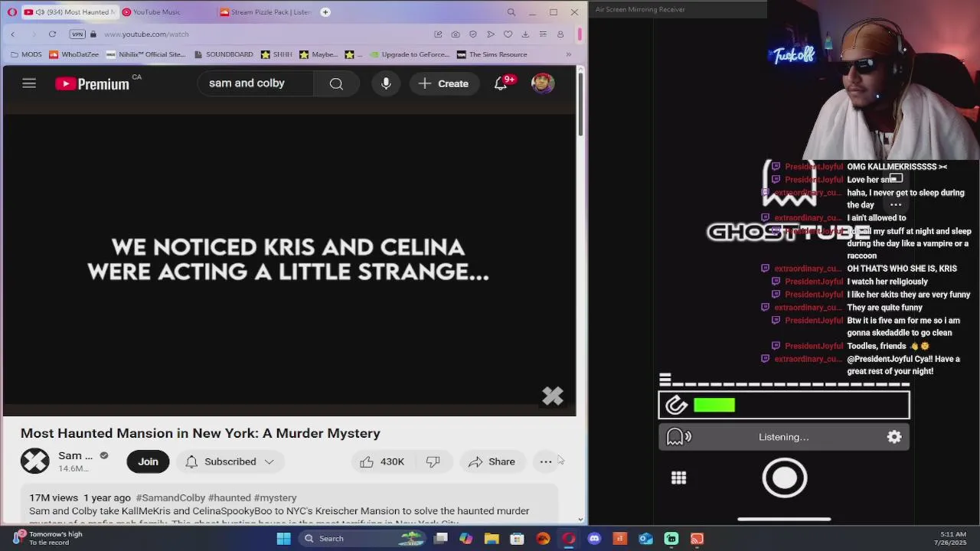Open File Explorer from taskbar
The width and height of the screenshot is (980, 551).
point(492,539)
